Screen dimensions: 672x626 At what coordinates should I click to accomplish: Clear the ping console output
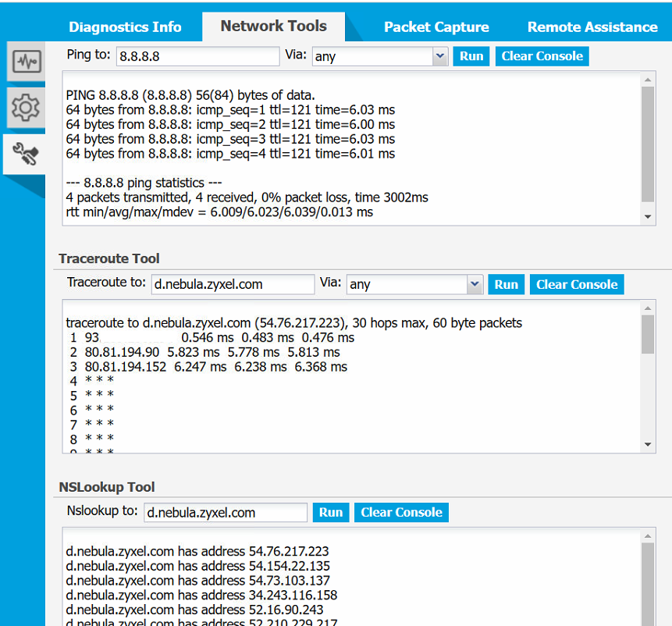[x=542, y=55]
